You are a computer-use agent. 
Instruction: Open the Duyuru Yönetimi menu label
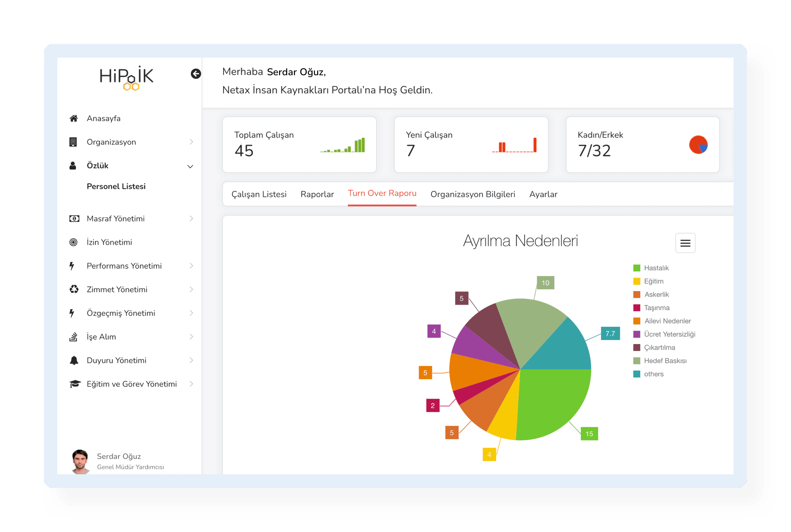pyautogui.click(x=116, y=361)
